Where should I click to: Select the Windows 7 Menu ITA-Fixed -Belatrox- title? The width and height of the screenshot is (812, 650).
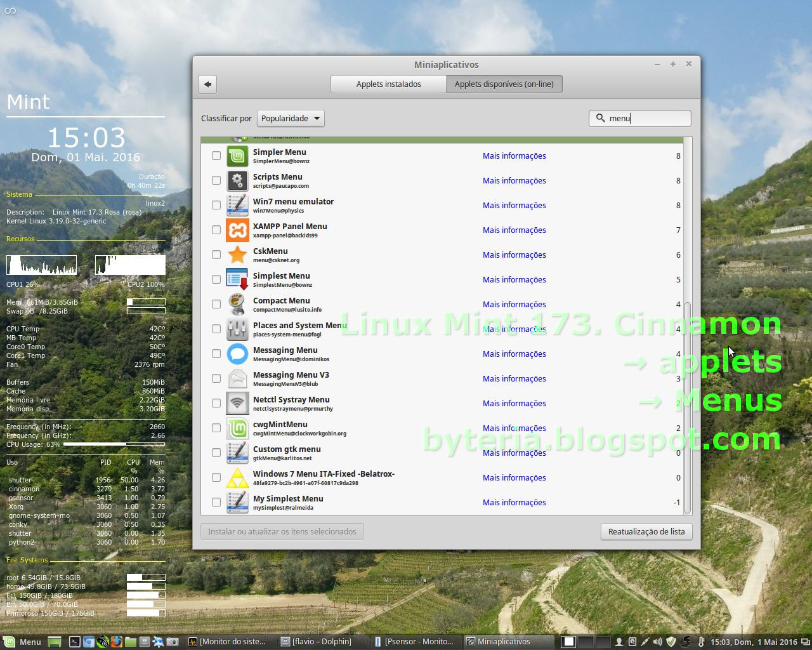tap(324, 474)
